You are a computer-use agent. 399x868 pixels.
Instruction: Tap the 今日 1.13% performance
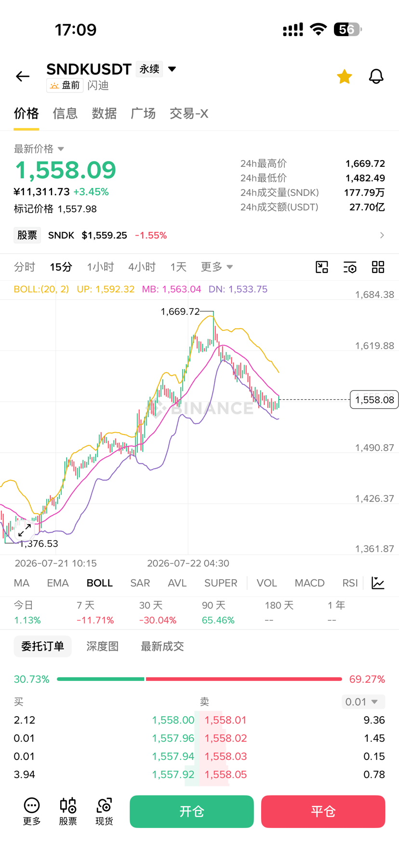[27, 613]
